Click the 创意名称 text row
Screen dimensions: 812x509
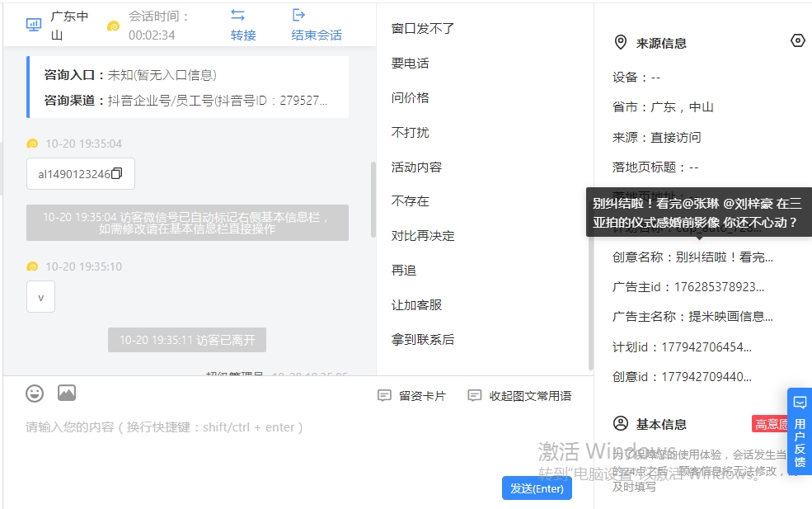pyautogui.click(x=692, y=257)
